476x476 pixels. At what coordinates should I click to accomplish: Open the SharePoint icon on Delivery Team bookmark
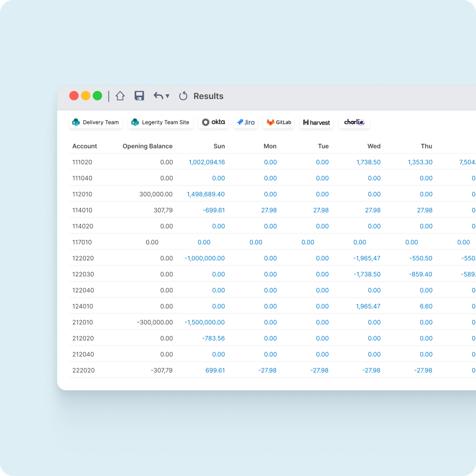(76, 122)
